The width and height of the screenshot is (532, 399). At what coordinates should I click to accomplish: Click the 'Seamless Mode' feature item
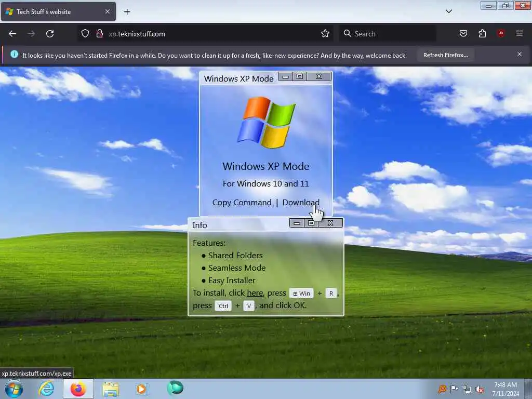coord(237,268)
